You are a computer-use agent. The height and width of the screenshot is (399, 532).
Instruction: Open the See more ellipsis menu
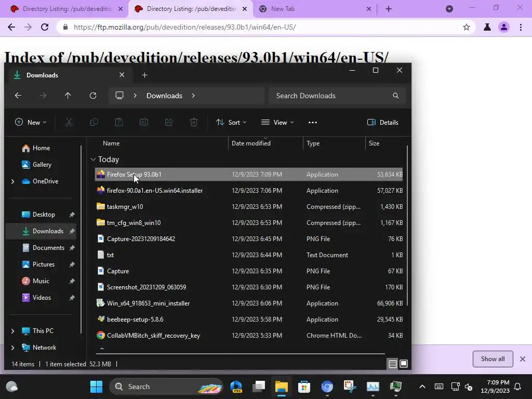tap(312, 123)
